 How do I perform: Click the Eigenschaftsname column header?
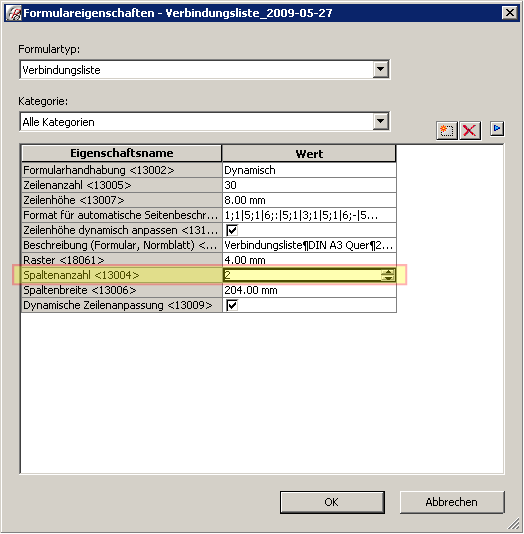122,153
